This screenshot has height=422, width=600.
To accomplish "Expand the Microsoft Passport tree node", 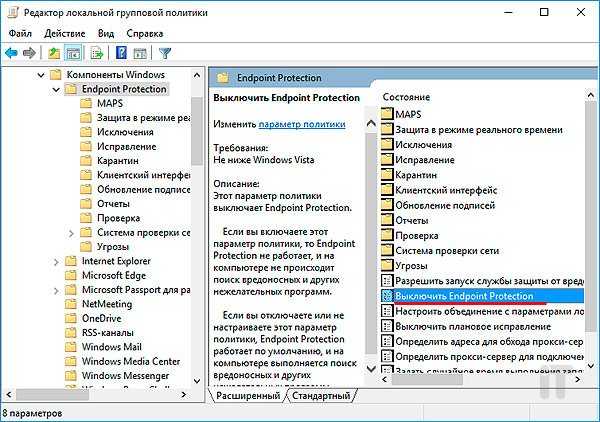I will pos(56,290).
